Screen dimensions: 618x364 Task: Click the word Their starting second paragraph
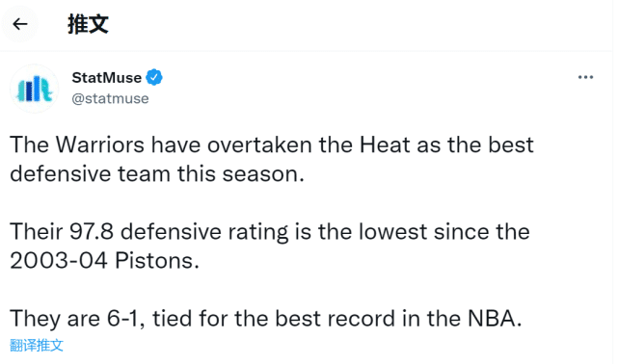click(37, 231)
